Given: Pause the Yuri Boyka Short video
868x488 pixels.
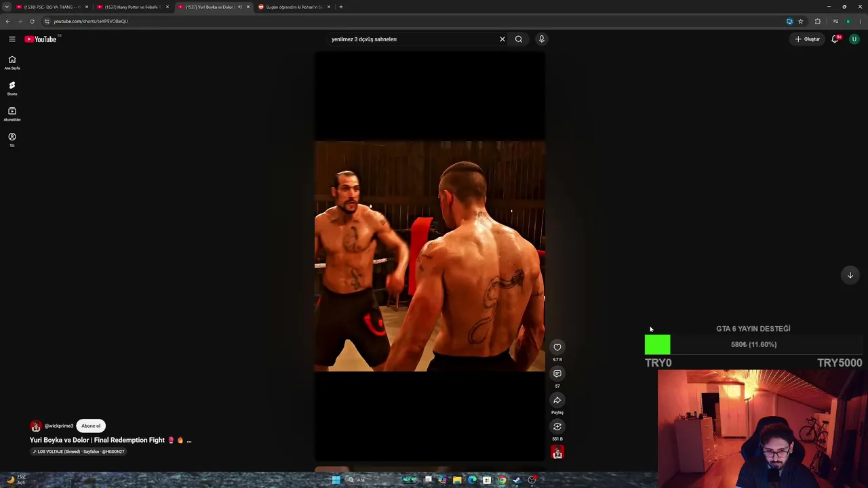Looking at the screenshot, I should click(x=429, y=256).
